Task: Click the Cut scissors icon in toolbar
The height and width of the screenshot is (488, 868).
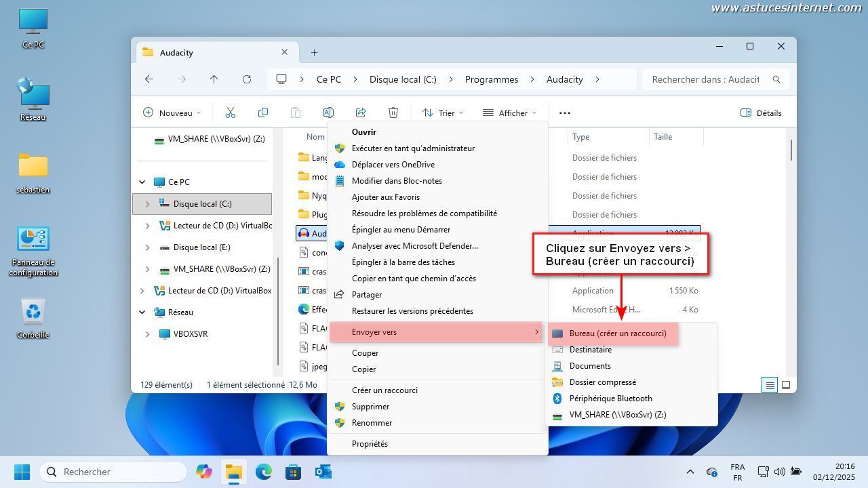Action: click(x=230, y=113)
